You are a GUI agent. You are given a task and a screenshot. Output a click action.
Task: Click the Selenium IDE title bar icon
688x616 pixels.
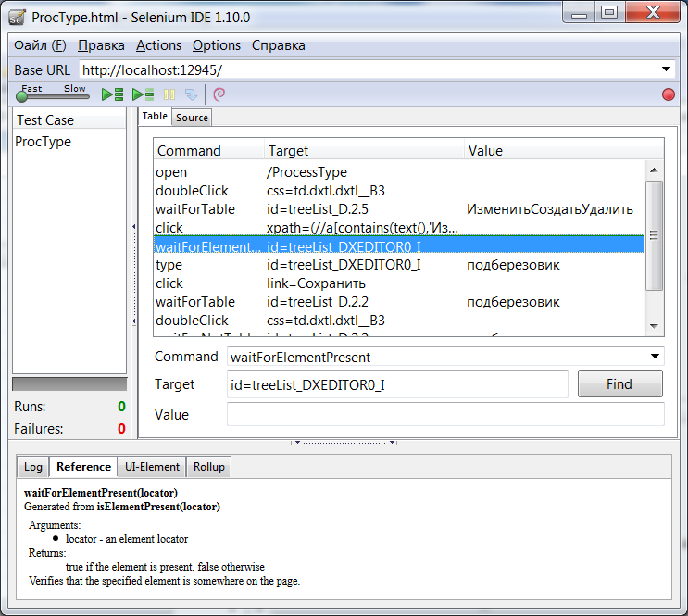(x=18, y=17)
